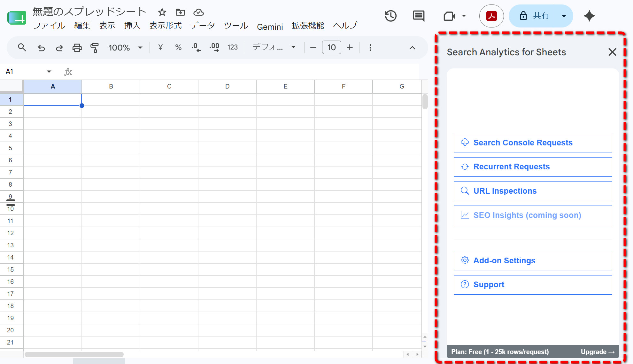Viewport: 633px width, 364px height.
Task: Open the comments panel icon
Action: click(418, 16)
